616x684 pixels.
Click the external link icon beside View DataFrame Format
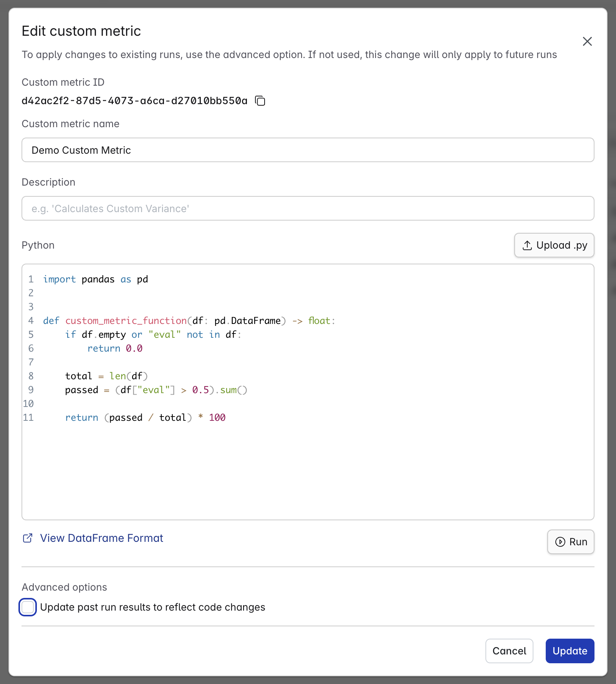[x=28, y=538]
